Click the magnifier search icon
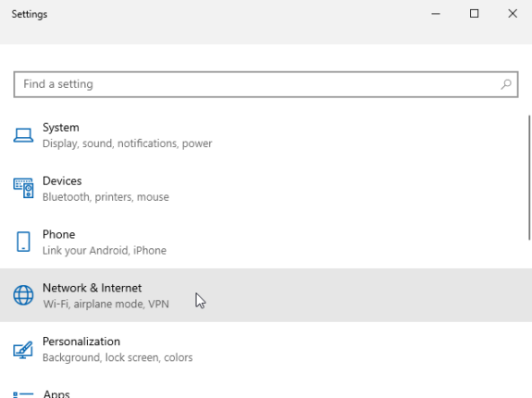 pyautogui.click(x=506, y=84)
